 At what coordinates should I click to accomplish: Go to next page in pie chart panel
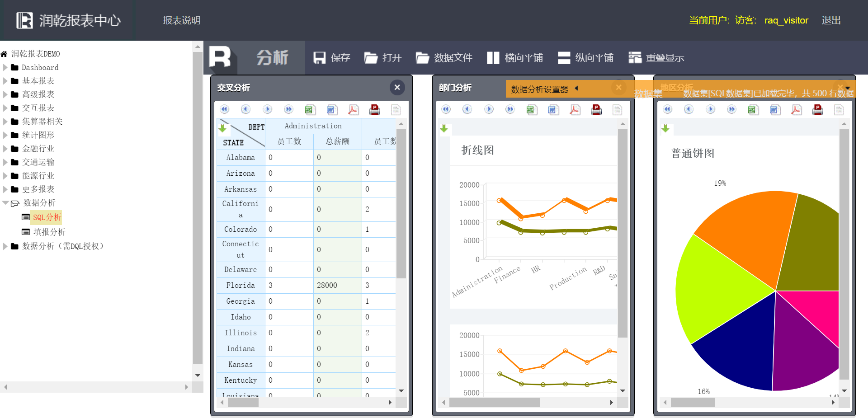(710, 109)
